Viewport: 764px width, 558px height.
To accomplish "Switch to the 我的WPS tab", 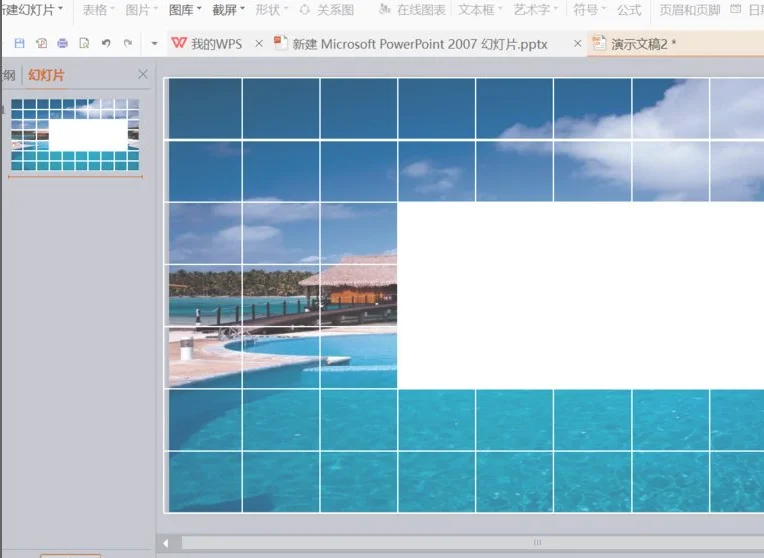I will (216, 44).
